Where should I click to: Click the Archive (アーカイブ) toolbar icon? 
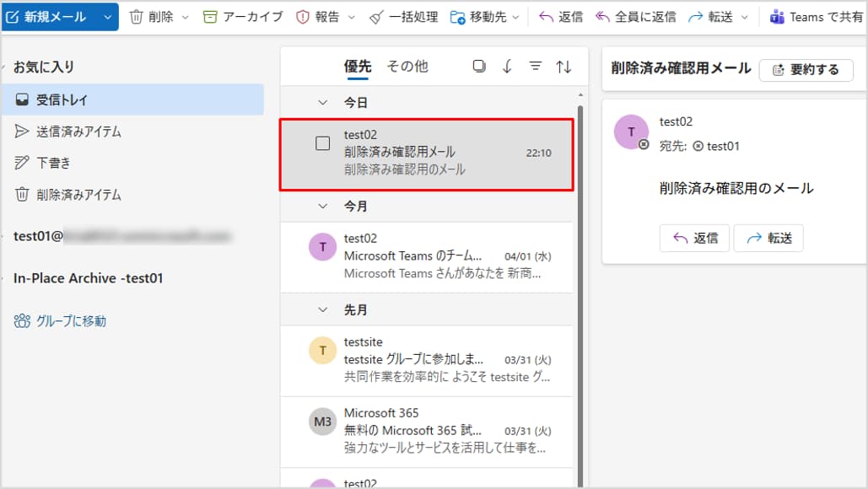(x=210, y=17)
